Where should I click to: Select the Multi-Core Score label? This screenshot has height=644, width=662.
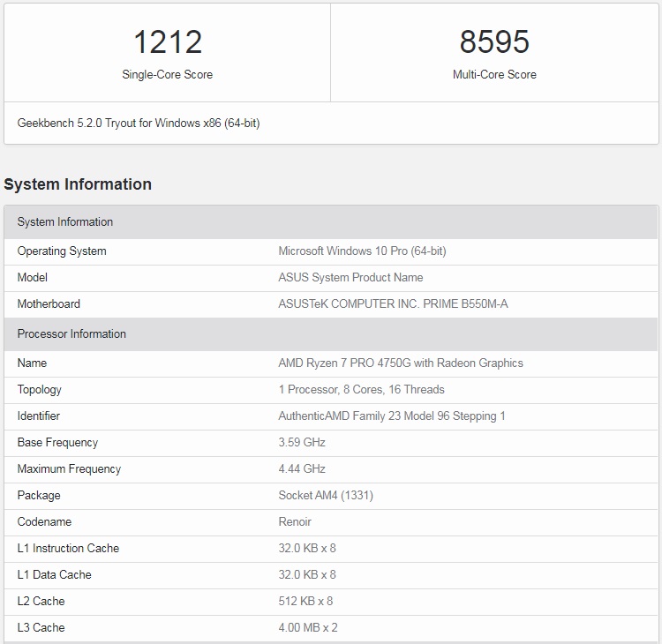[494, 75]
